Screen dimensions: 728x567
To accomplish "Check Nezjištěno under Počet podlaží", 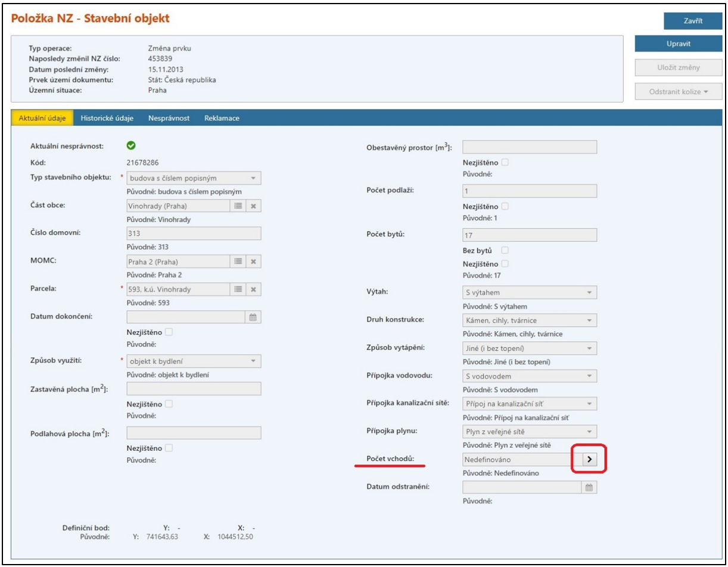I will [505, 206].
